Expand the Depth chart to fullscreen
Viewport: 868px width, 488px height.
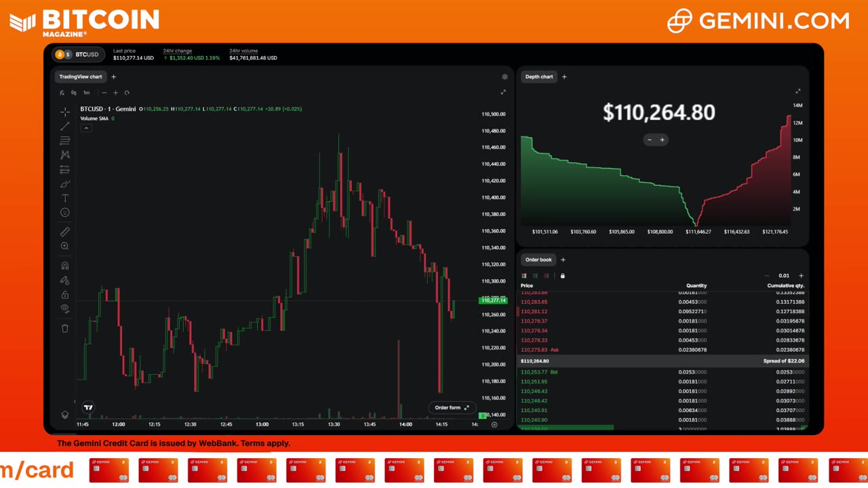tap(798, 91)
